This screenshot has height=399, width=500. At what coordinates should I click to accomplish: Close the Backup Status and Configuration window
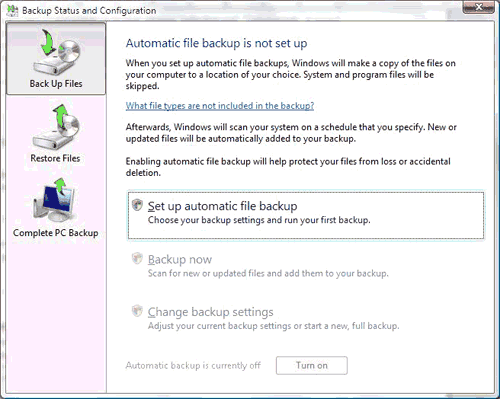point(478,7)
